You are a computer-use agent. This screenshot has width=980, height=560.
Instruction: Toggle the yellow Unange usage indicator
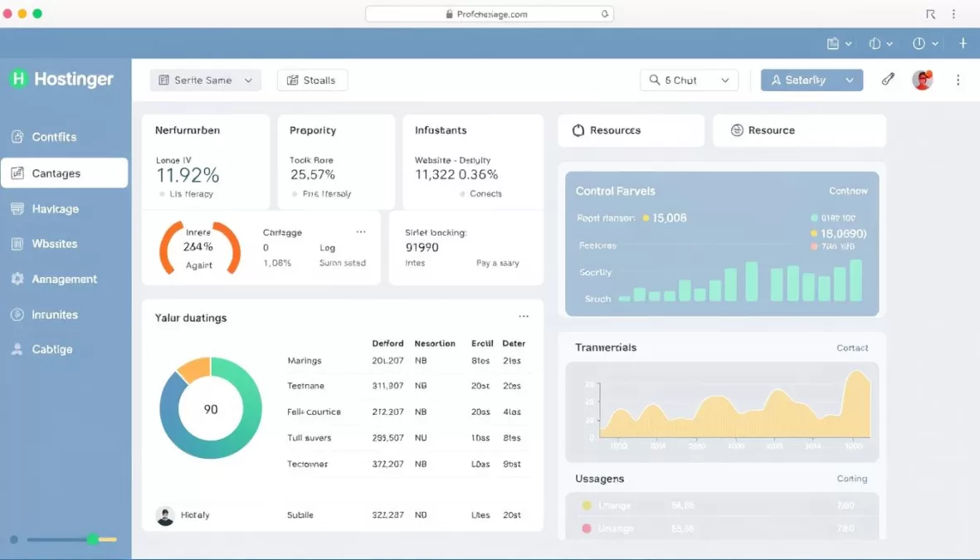pyautogui.click(x=588, y=504)
